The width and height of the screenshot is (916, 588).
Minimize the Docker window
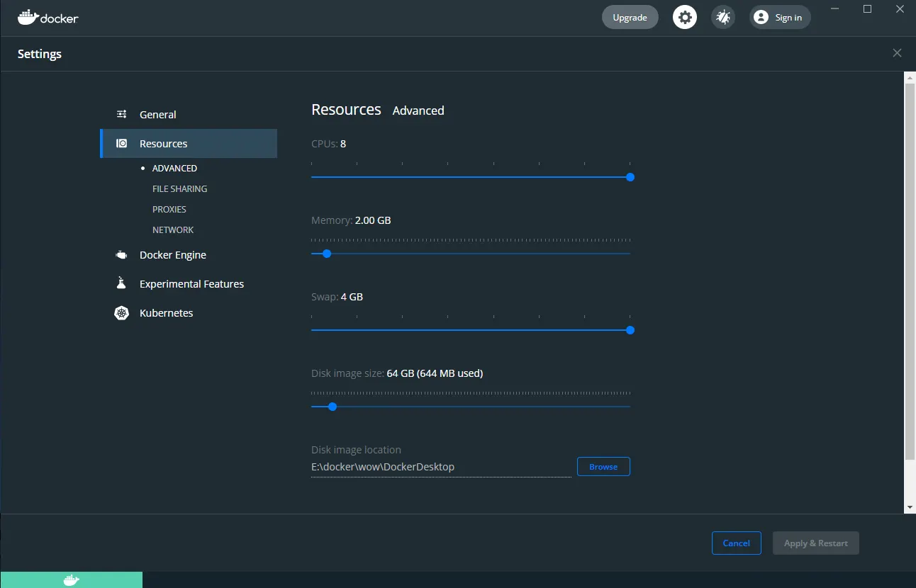coord(836,9)
